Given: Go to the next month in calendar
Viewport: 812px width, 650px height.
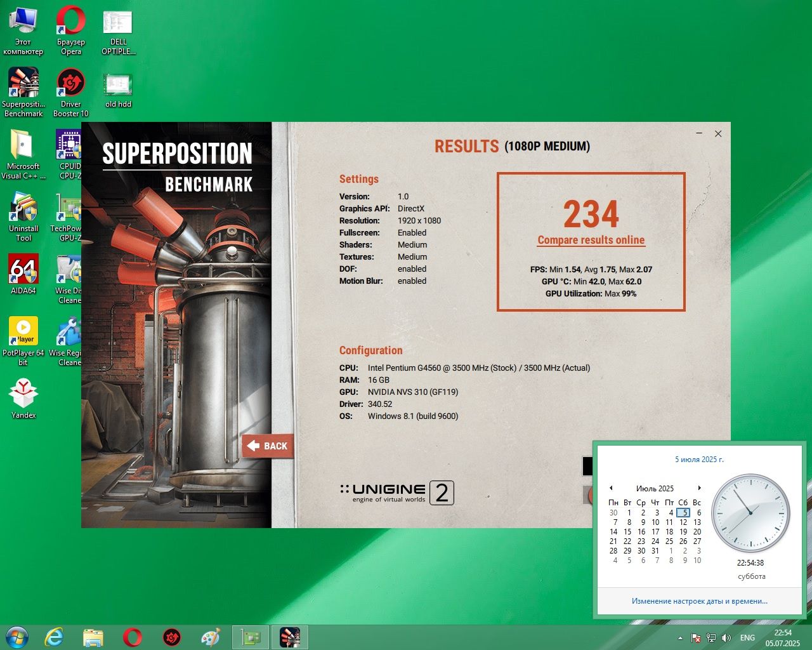Looking at the screenshot, I should click(x=699, y=488).
